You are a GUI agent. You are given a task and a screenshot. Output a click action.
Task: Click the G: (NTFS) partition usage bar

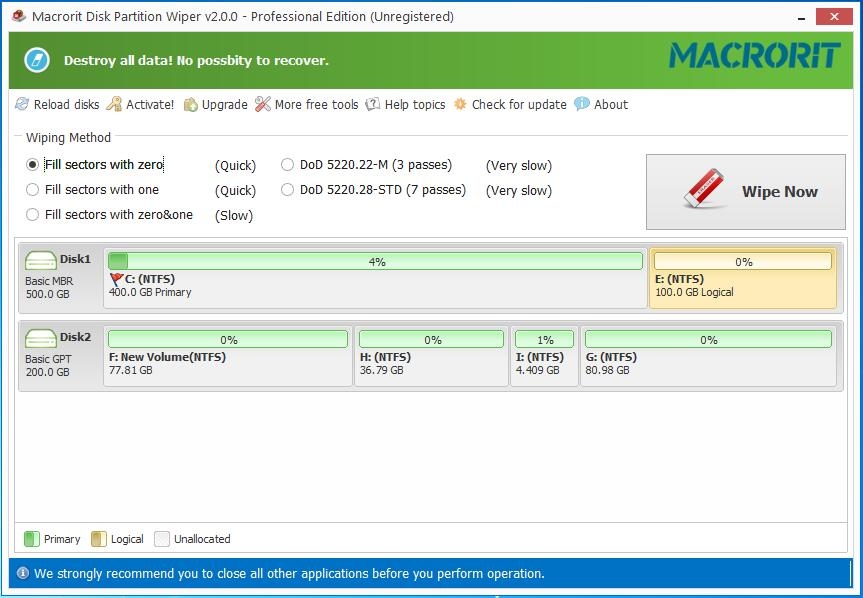pyautogui.click(x=708, y=340)
